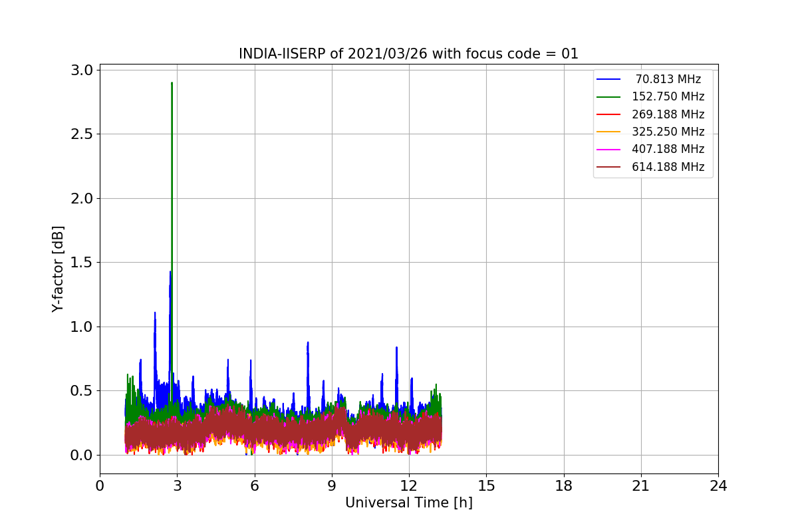This screenshot has width=798, height=532.
Task: Click the x-axis tick label 18
Action: click(563, 486)
